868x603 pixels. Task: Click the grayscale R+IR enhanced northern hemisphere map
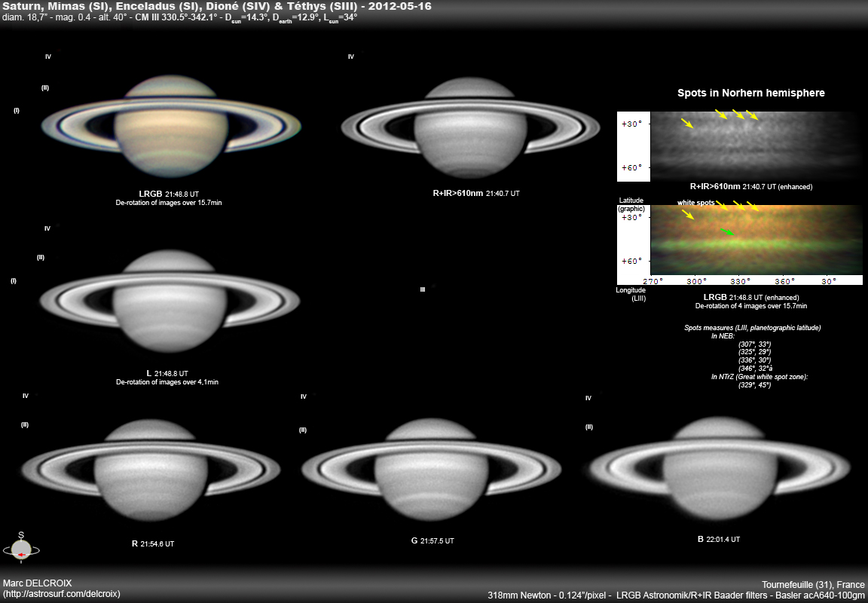[756, 146]
